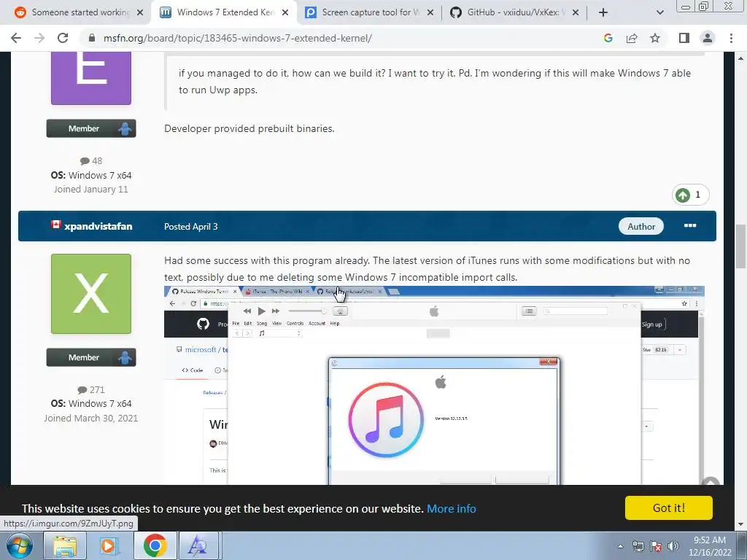Open the volume speaker tray icon
747x560 pixels.
point(673,546)
